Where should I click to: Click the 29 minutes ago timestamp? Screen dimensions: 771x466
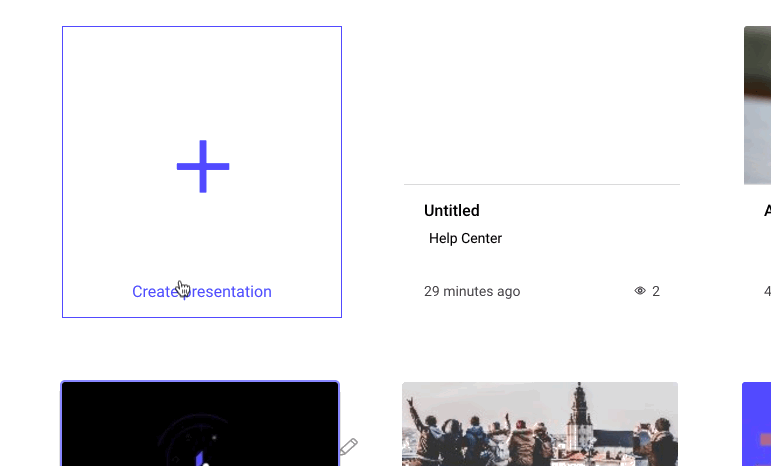(x=472, y=292)
